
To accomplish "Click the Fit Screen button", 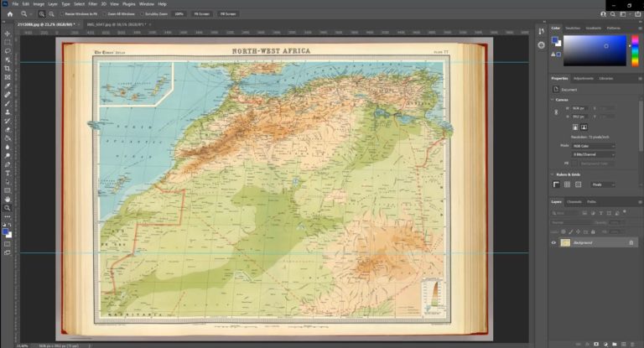I will (201, 14).
